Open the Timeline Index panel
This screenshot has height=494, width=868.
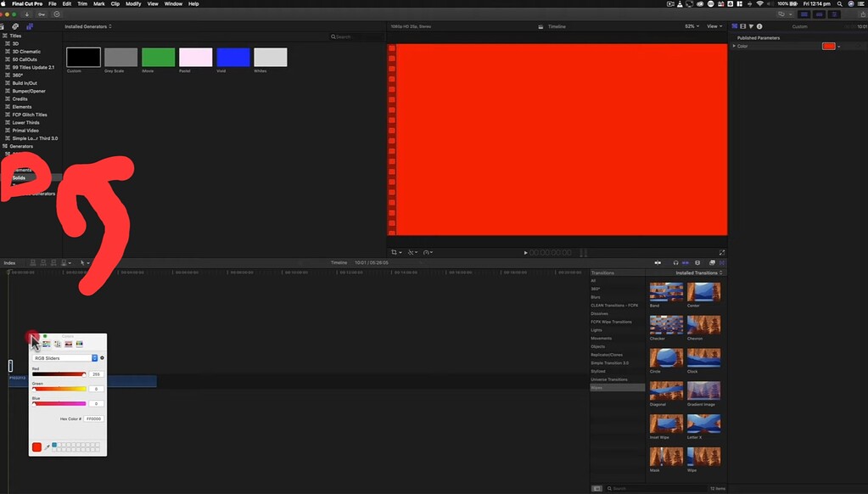(8, 262)
